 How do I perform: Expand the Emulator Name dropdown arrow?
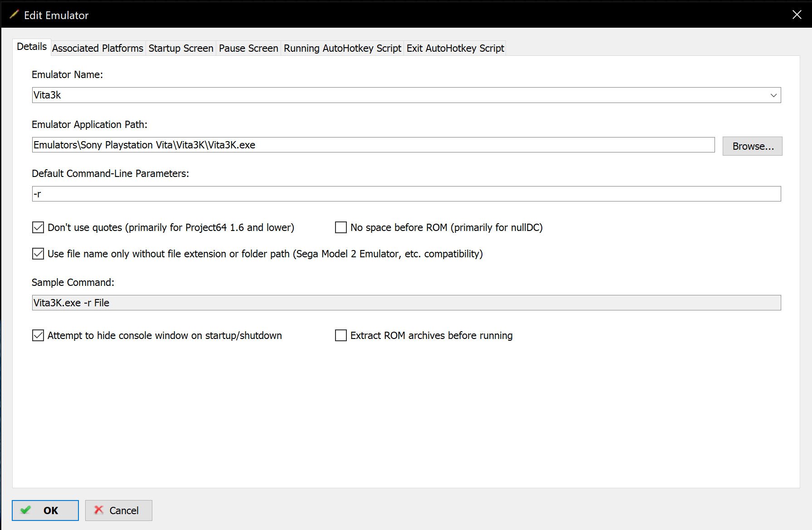pos(773,95)
